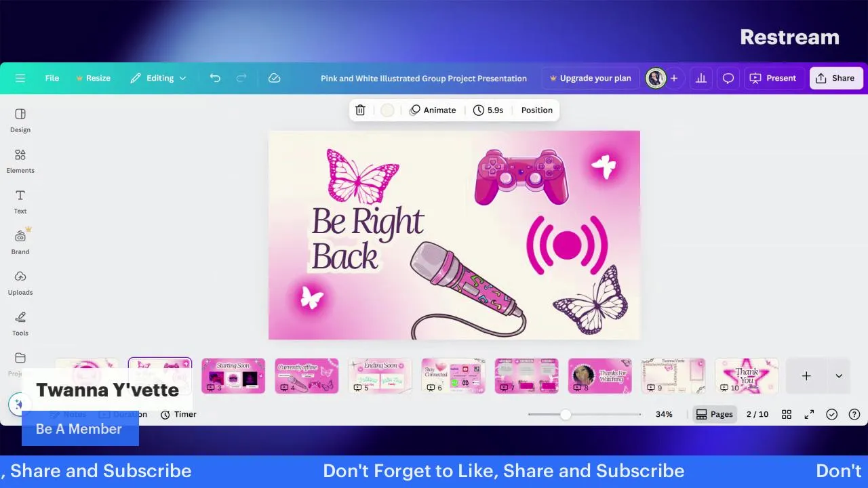Add a new page with plus button

pos(806,375)
